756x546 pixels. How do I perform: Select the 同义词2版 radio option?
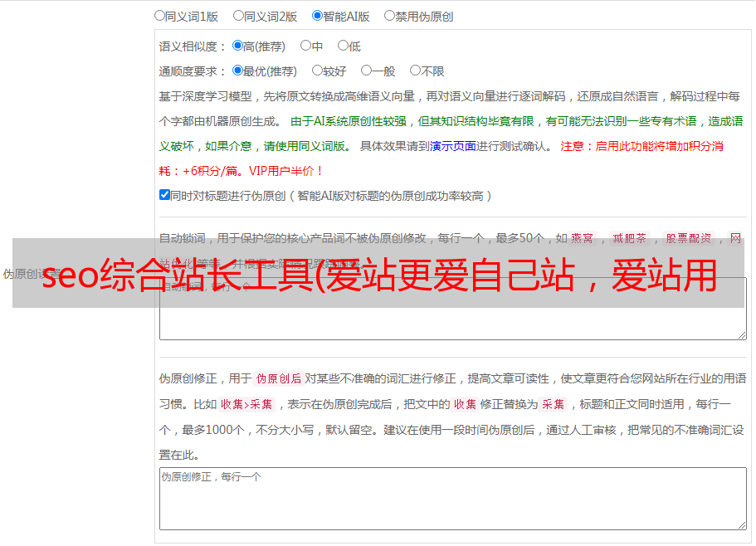coord(238,16)
